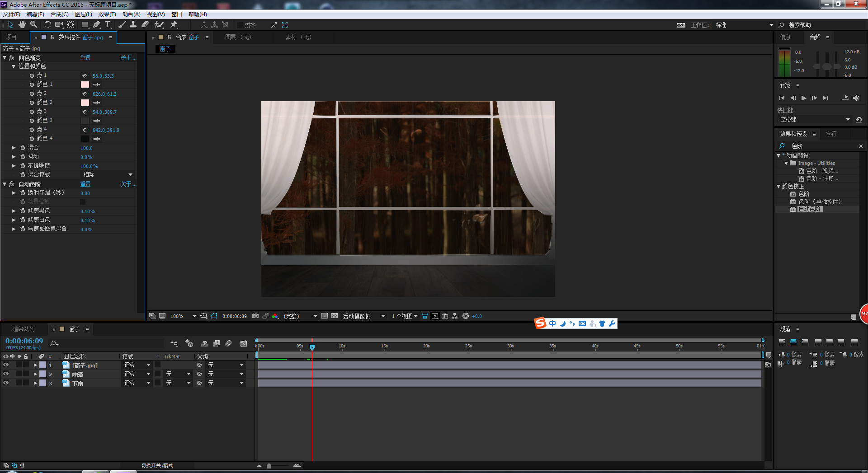Enable motion blur switch in timeline
Viewport: 868px width, 473px height.
pyautogui.click(x=229, y=343)
